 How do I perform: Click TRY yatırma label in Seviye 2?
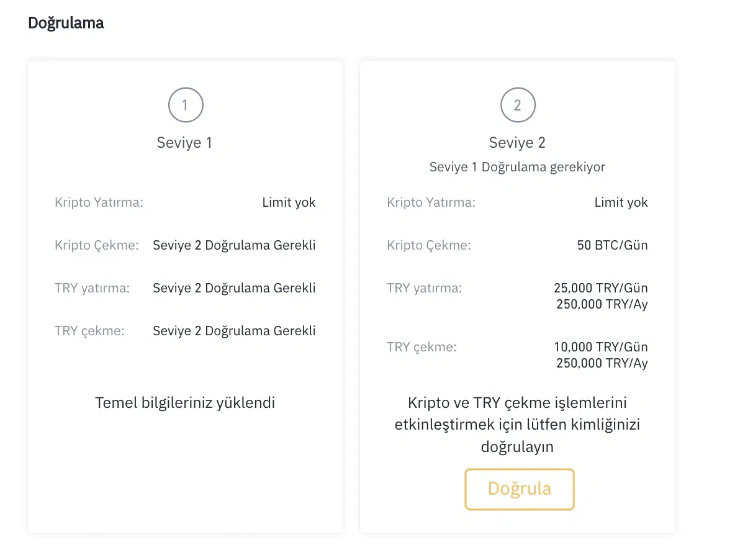pos(424,288)
